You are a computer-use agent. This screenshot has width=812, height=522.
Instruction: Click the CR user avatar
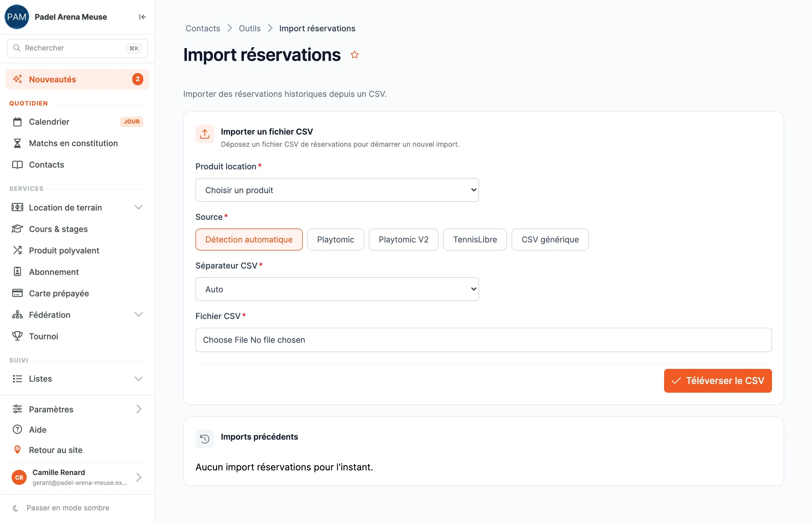pyautogui.click(x=19, y=477)
